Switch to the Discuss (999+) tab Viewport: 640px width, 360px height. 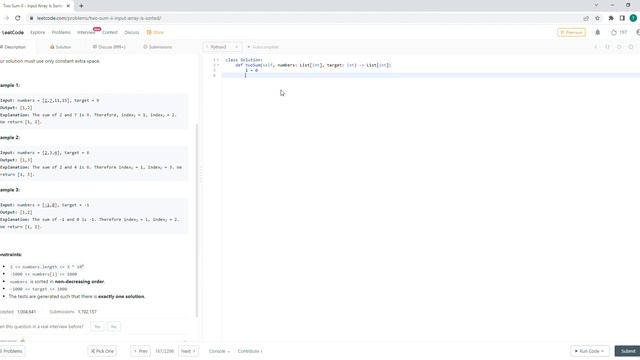point(109,47)
